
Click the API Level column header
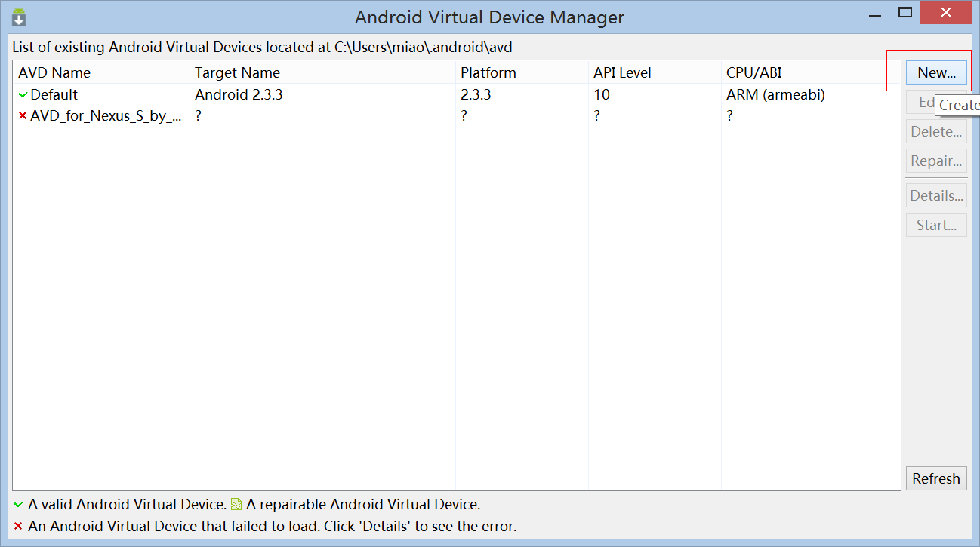click(x=655, y=73)
